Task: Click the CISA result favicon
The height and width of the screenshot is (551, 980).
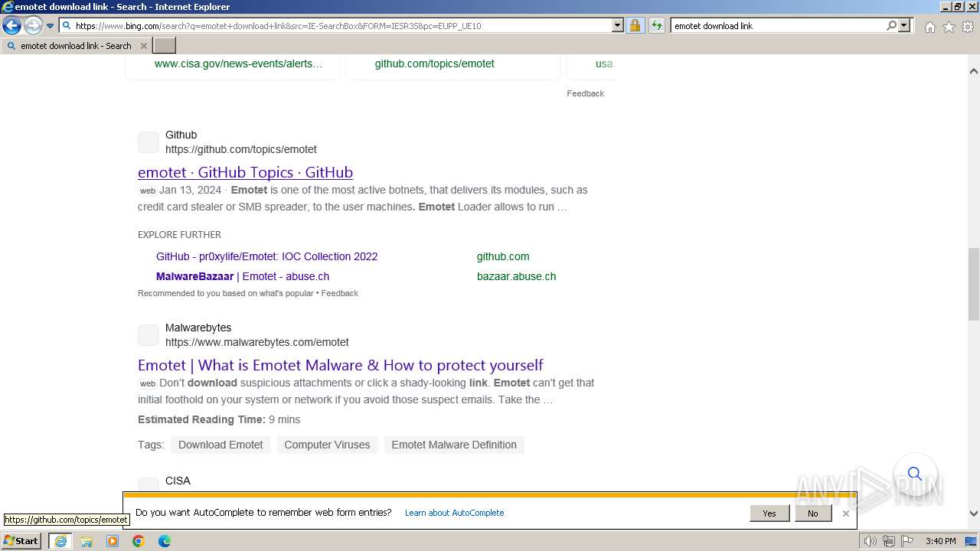Action: click(x=149, y=484)
